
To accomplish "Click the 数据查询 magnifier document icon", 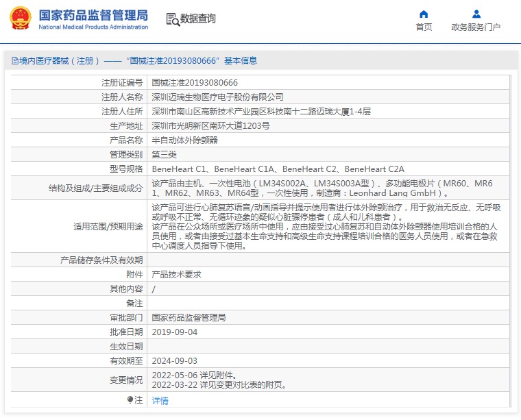I will (x=172, y=19).
